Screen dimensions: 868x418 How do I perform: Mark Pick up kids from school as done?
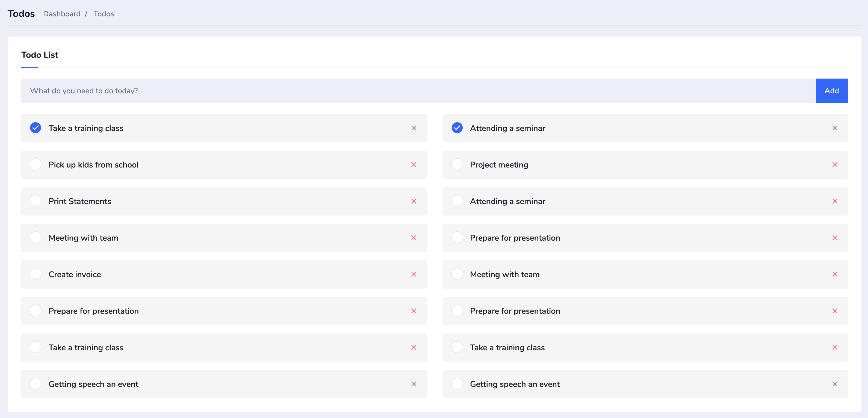coord(36,165)
